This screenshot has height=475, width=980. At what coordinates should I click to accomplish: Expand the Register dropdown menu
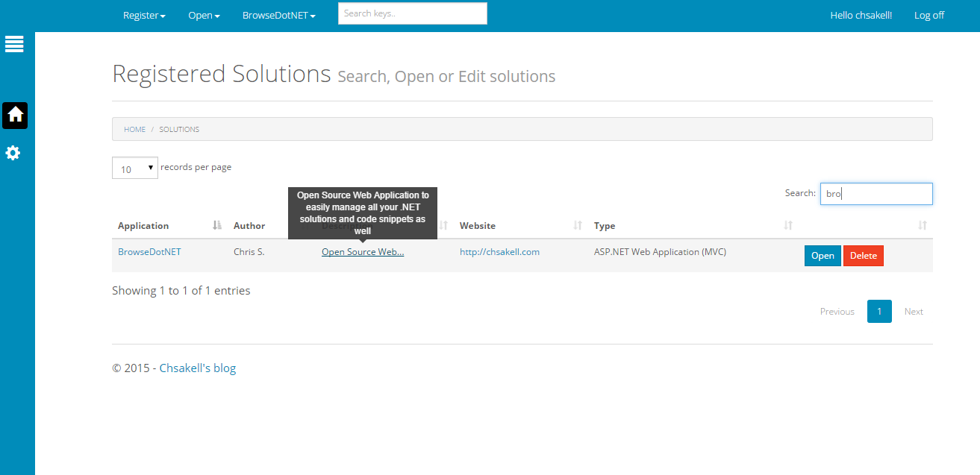coord(144,15)
